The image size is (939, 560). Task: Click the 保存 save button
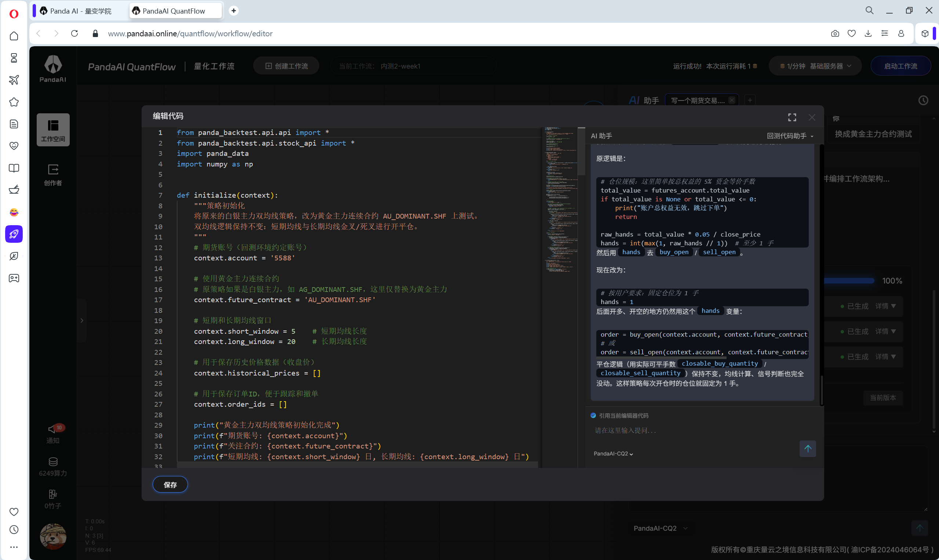(x=170, y=485)
